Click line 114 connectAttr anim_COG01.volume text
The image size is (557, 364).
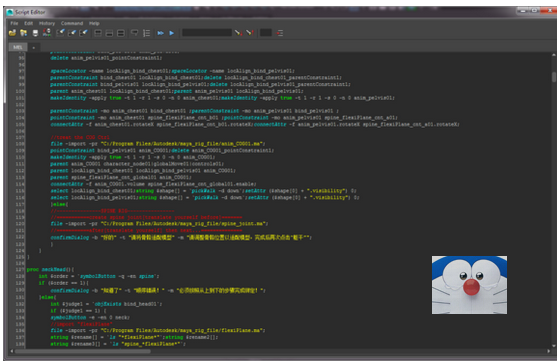point(153,184)
